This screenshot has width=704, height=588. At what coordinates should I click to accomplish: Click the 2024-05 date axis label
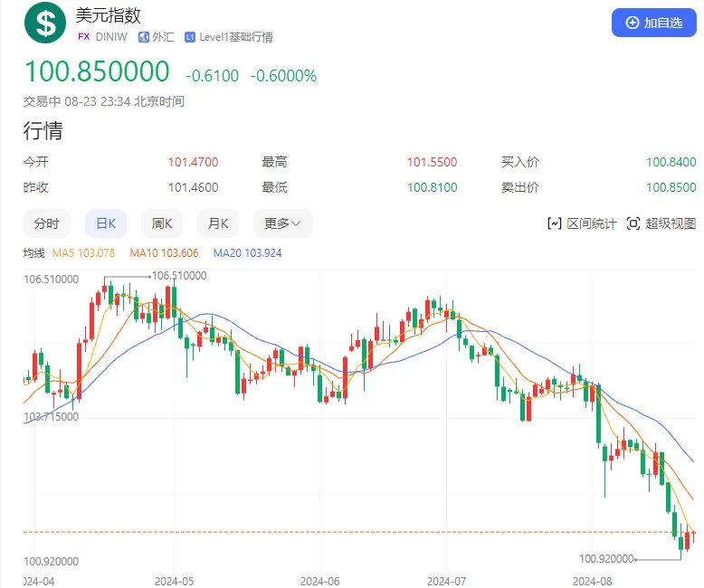[x=175, y=582]
